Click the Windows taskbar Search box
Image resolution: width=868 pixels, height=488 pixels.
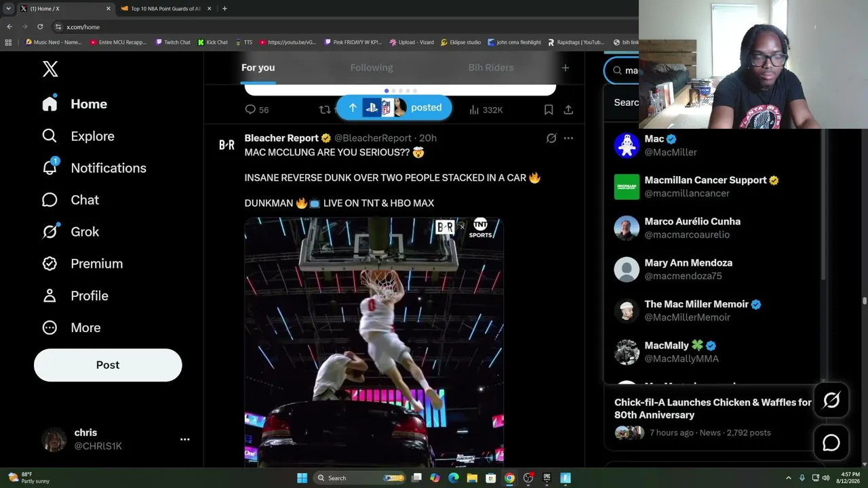(x=361, y=478)
